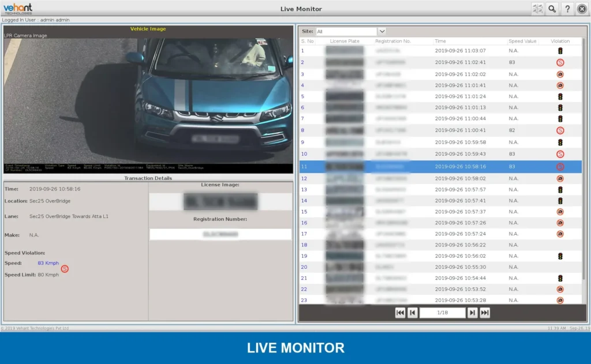Click the page number field showing 1/18
The height and width of the screenshot is (364, 591).
[x=442, y=313]
